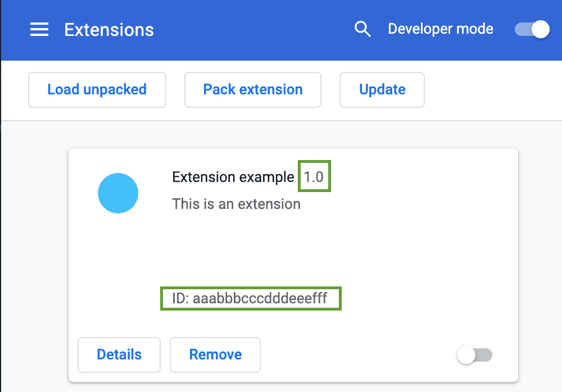Click the search magnifier icon
This screenshot has height=392, width=562.
click(x=362, y=29)
